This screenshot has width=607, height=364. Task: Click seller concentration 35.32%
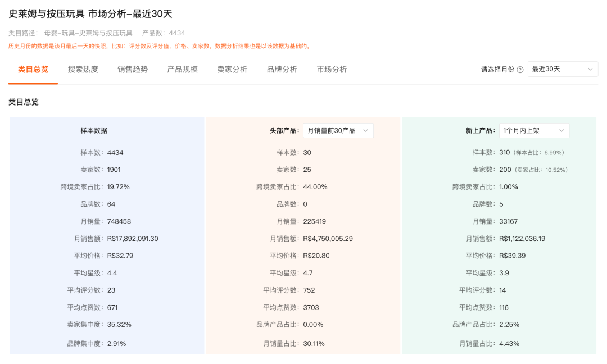click(119, 325)
